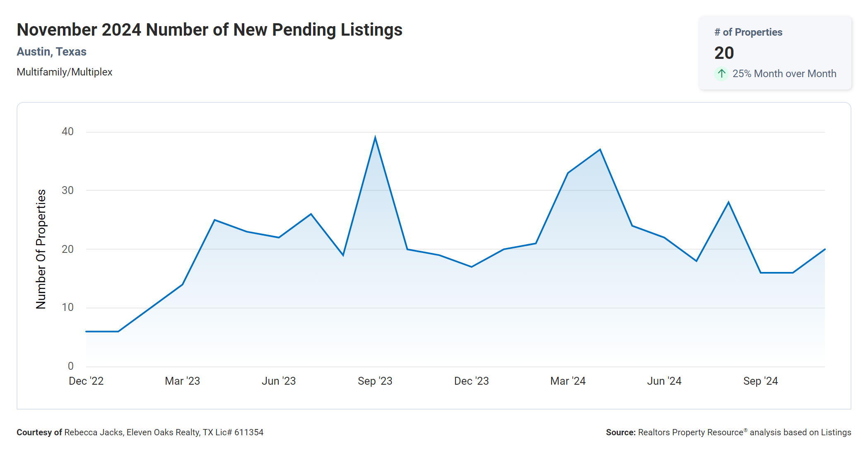
Task: Click the "Sep '24" x-axis label
Action: tap(760, 381)
